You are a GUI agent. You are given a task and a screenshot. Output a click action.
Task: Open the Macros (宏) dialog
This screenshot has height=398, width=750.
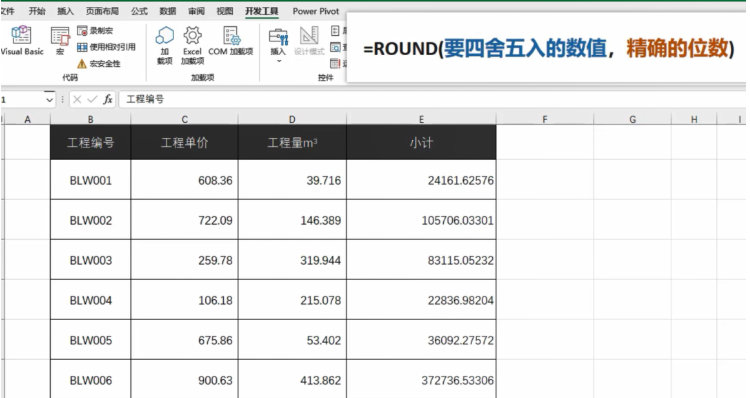pyautogui.click(x=60, y=41)
